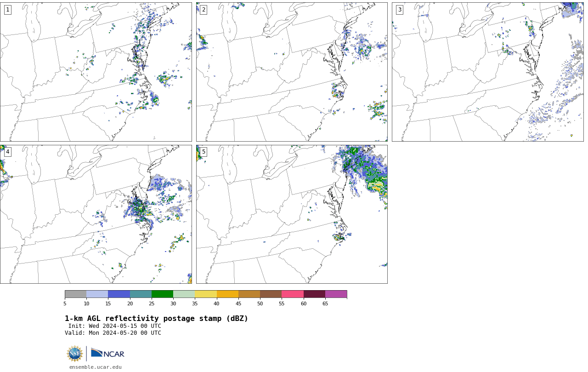This screenshot has height=372, width=588.
Task: Click the number label '5' on fifth panel
Action: [x=204, y=152]
